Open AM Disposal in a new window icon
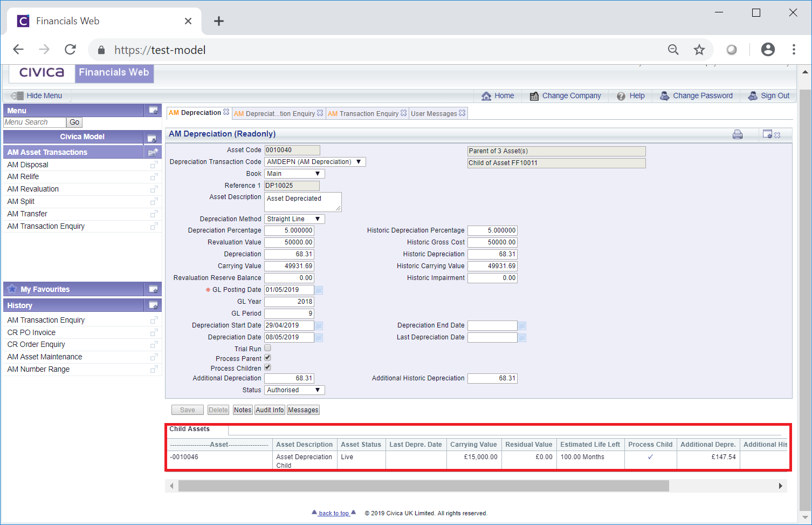The height and width of the screenshot is (525, 812). 154,165
